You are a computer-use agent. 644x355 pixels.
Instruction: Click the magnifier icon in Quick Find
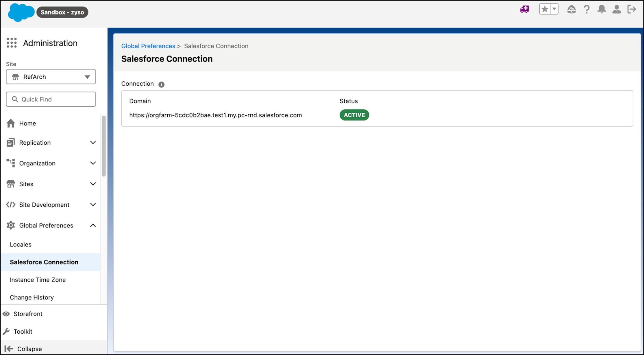[15, 99]
